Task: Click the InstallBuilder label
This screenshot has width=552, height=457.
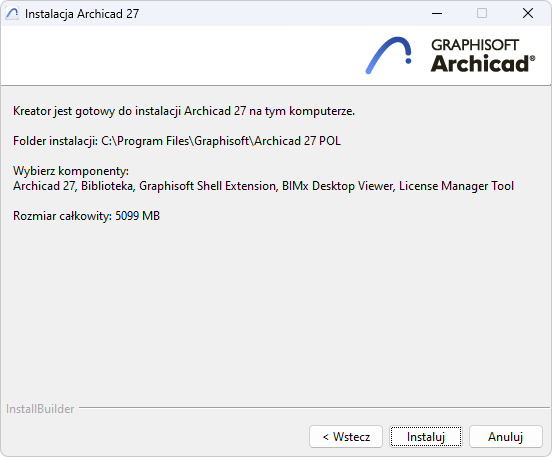Action: click(40, 409)
